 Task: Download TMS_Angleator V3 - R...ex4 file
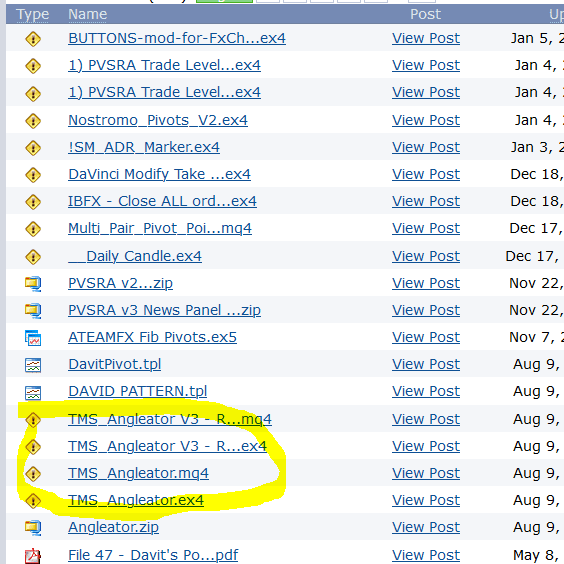pyautogui.click(x=168, y=446)
